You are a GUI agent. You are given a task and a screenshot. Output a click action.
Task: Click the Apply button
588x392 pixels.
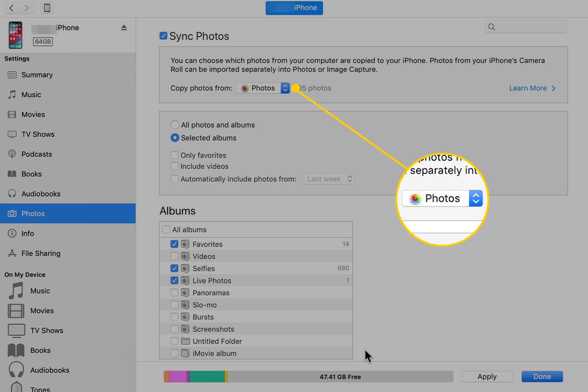click(x=487, y=377)
